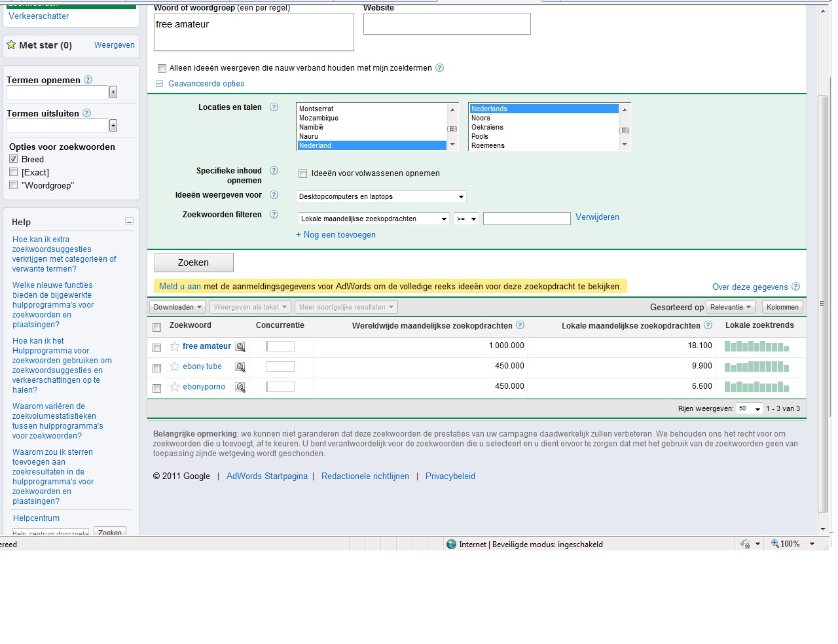Open help icon for Specifieke inhoud opnemen

(x=274, y=171)
